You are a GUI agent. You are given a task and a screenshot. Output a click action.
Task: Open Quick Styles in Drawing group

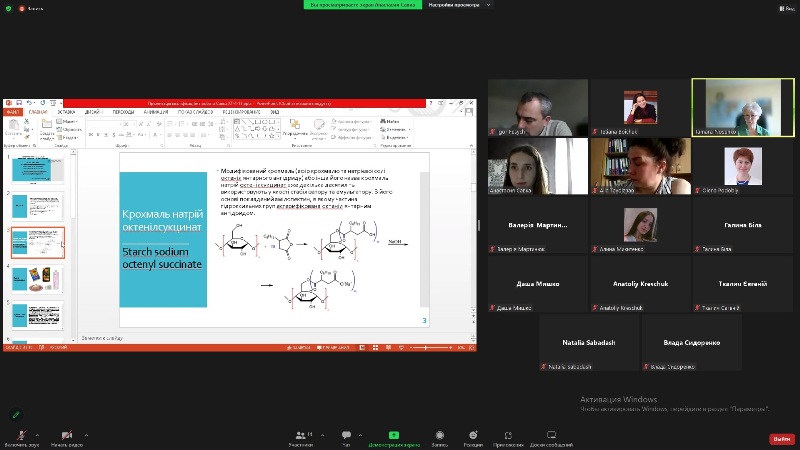(x=319, y=129)
